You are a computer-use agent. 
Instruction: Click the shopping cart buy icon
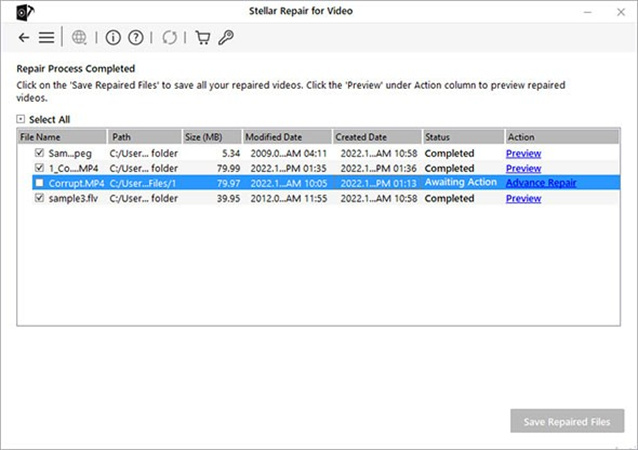(202, 38)
